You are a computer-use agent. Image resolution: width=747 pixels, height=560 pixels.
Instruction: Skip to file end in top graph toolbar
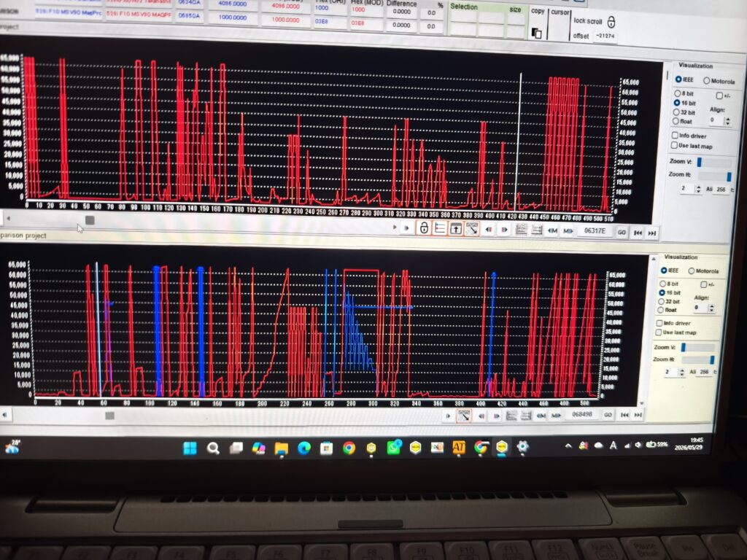[652, 233]
